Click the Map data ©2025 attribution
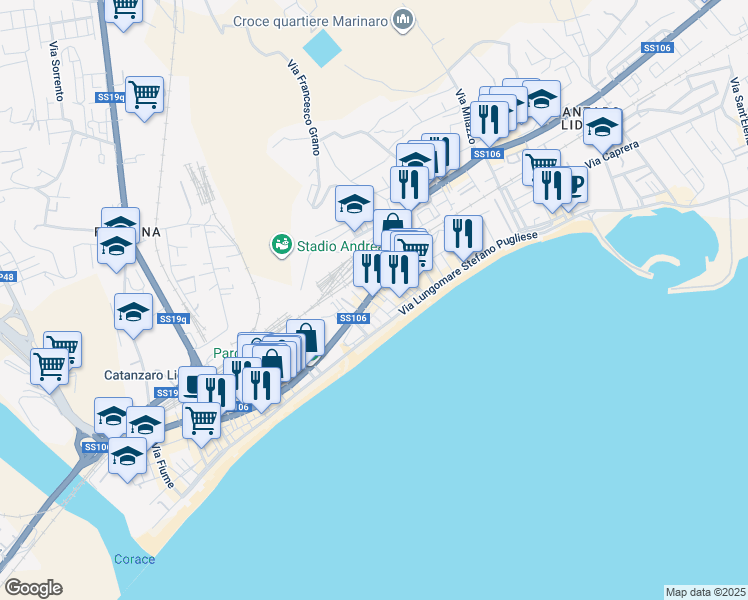This screenshot has width=748, height=600. tap(706, 592)
